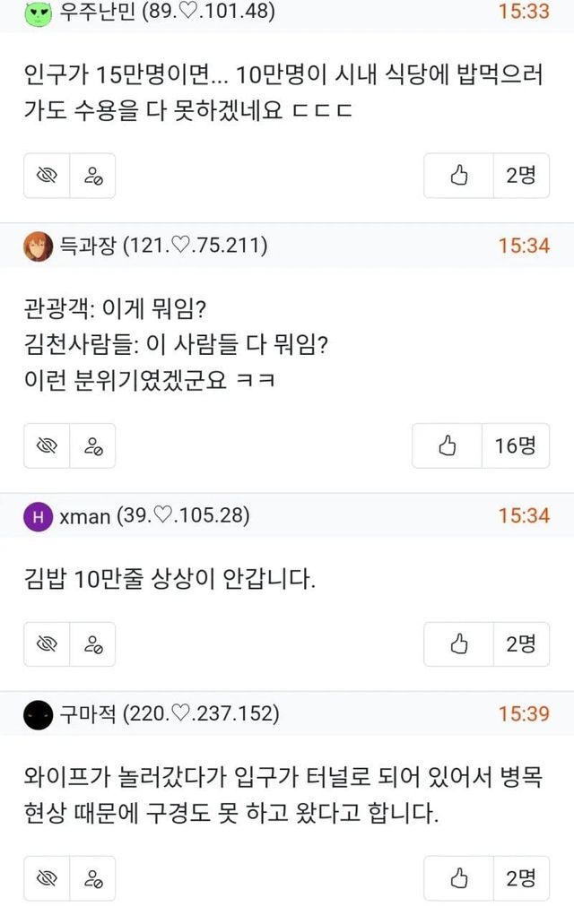Like xman's 김밥 comment
This screenshot has width=574, height=924.
click(459, 643)
